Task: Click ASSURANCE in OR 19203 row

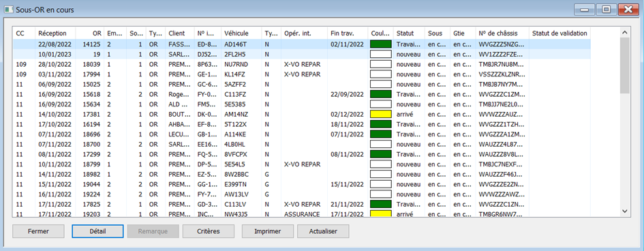Action: click(302, 214)
